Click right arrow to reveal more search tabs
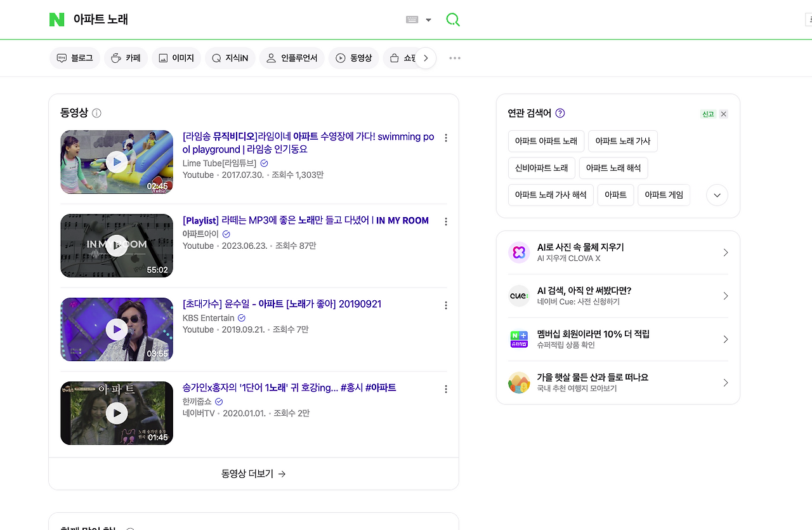Screen dimensions: 812x530 (426, 58)
